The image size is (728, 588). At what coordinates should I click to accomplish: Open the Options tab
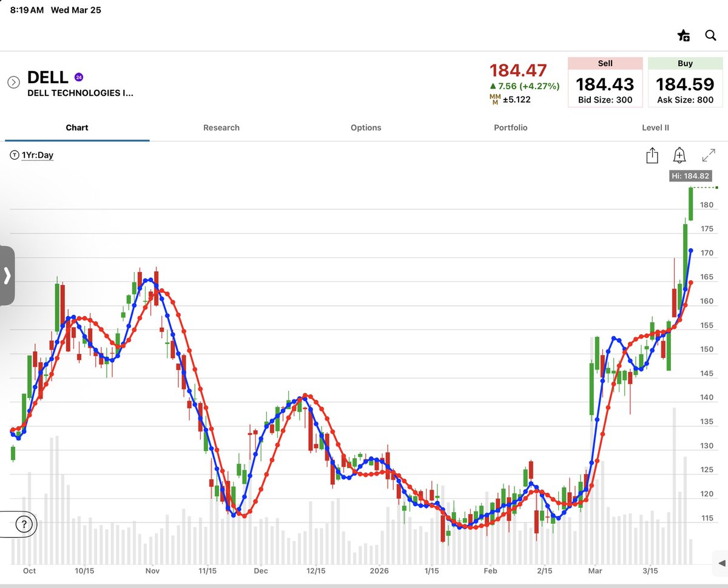tap(366, 127)
